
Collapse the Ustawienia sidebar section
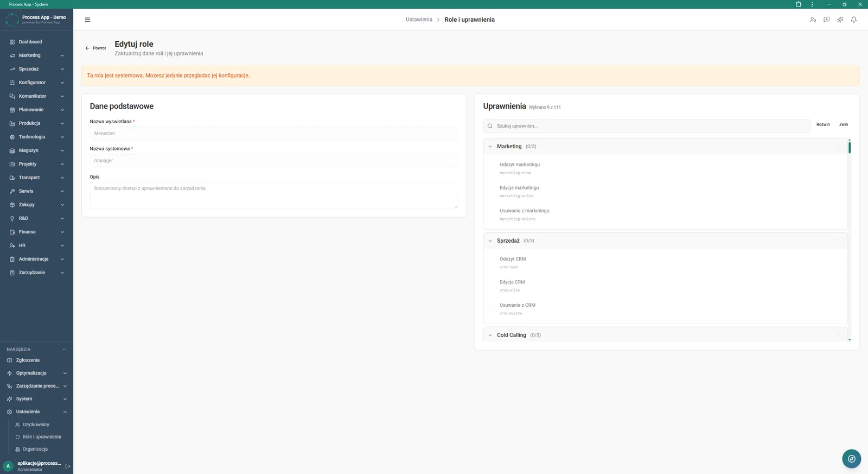click(x=65, y=412)
